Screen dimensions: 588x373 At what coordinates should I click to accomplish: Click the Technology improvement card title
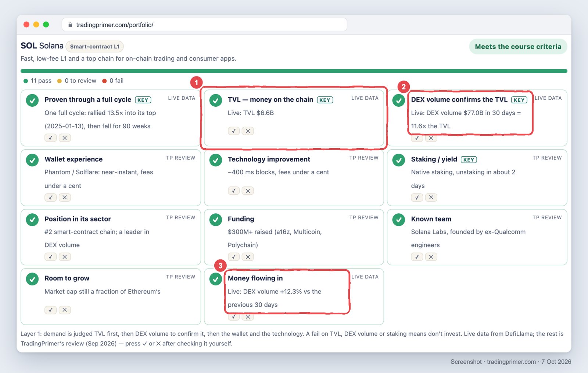(x=269, y=159)
